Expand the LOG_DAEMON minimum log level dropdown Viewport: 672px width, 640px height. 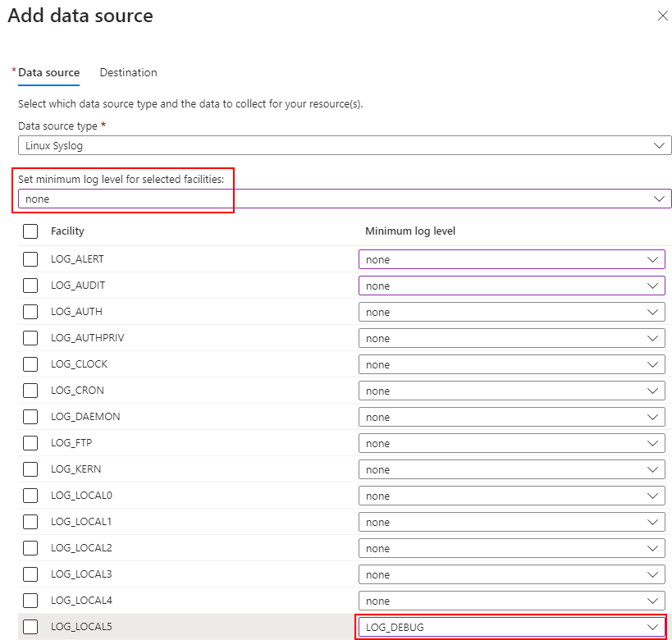pos(511,417)
